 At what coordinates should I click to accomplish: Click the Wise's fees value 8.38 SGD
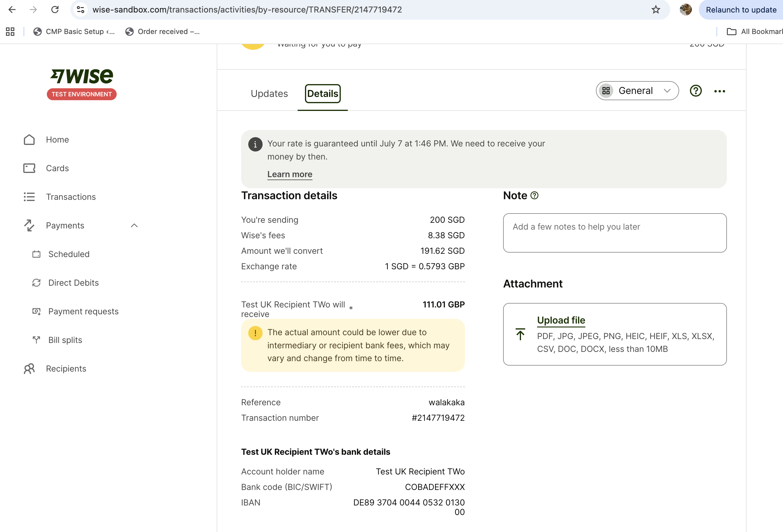446,235
